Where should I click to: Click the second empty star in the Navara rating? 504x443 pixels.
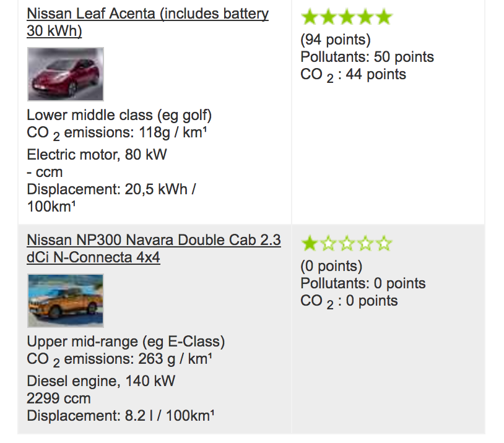[347, 243]
